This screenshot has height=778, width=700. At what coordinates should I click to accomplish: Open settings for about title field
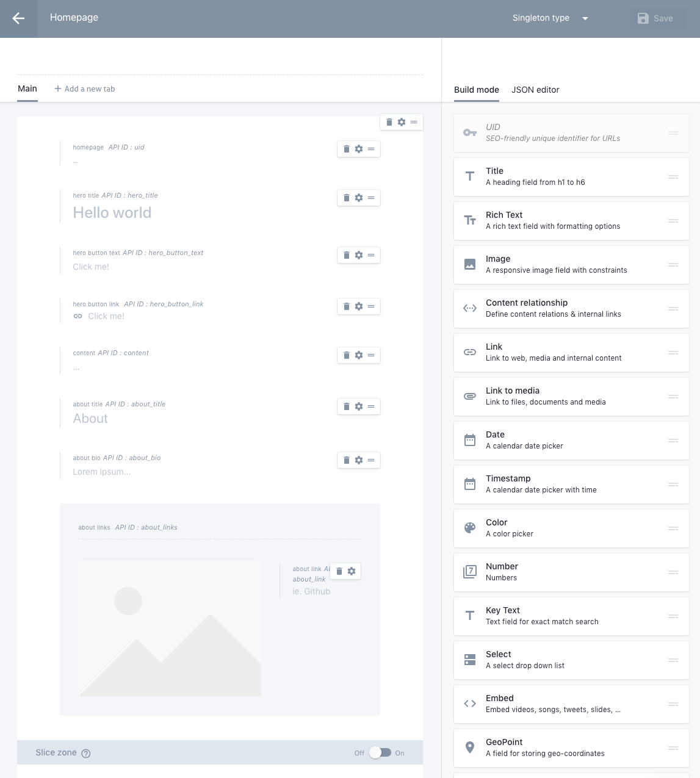(359, 406)
